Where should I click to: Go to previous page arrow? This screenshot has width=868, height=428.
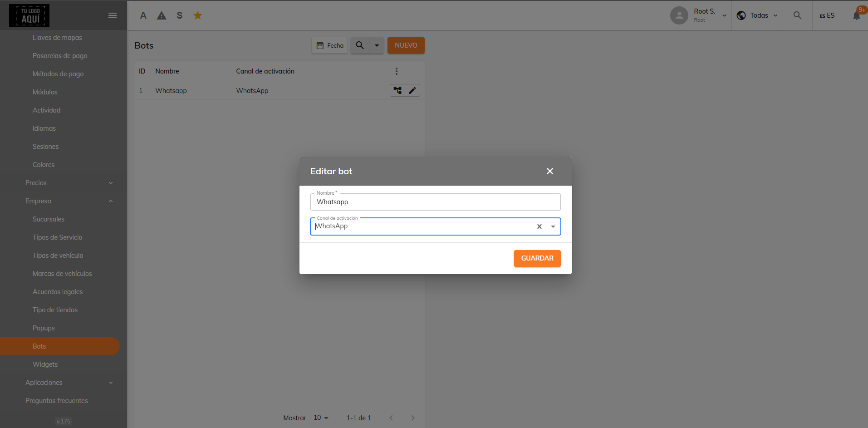point(391,418)
